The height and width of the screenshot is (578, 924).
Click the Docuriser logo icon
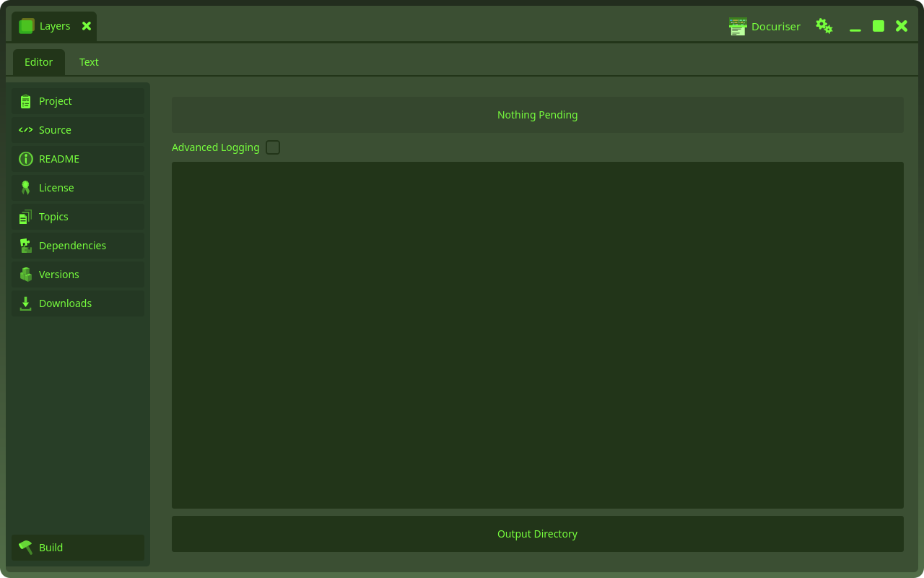(x=738, y=27)
